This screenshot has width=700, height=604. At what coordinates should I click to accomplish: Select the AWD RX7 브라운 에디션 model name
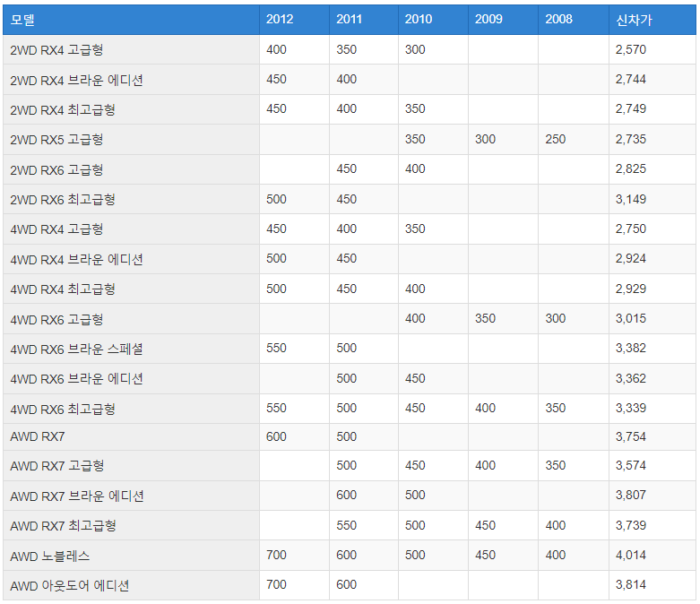point(77,496)
